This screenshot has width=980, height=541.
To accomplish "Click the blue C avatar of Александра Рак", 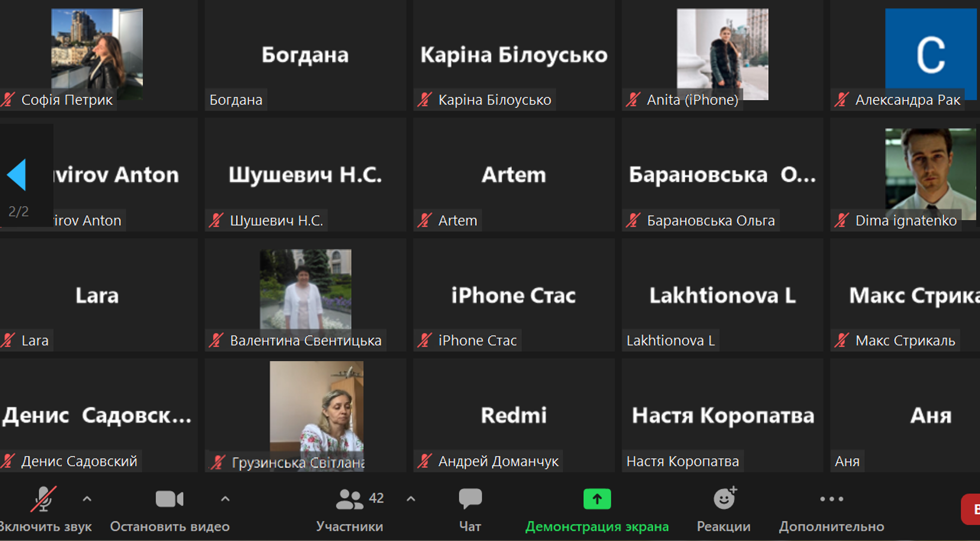I will (x=930, y=53).
